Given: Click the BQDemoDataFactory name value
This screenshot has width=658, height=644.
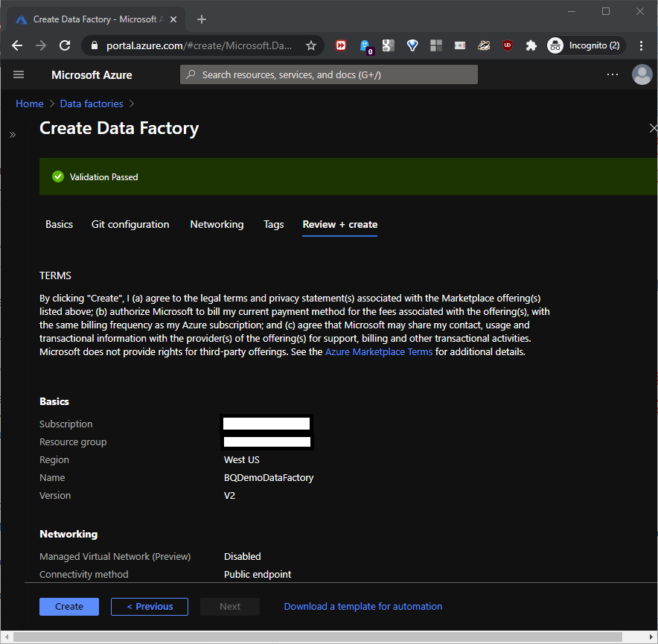Looking at the screenshot, I should click(269, 478).
